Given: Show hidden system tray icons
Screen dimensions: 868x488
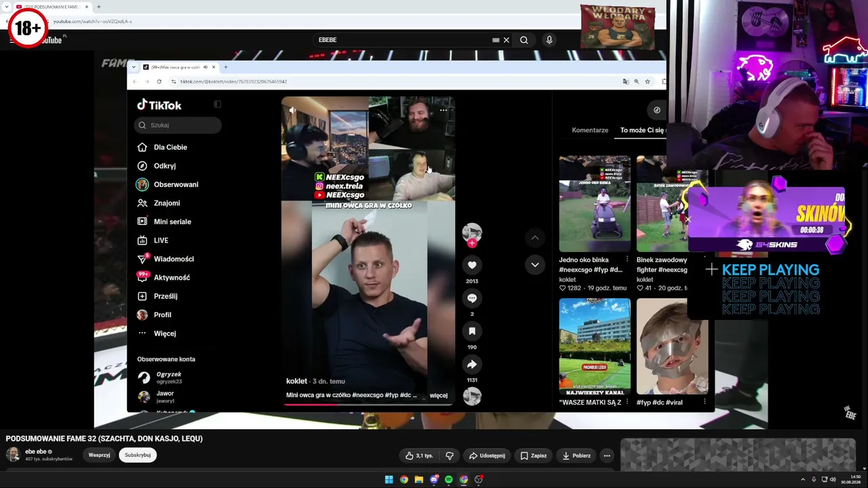Looking at the screenshot, I should [x=803, y=480].
